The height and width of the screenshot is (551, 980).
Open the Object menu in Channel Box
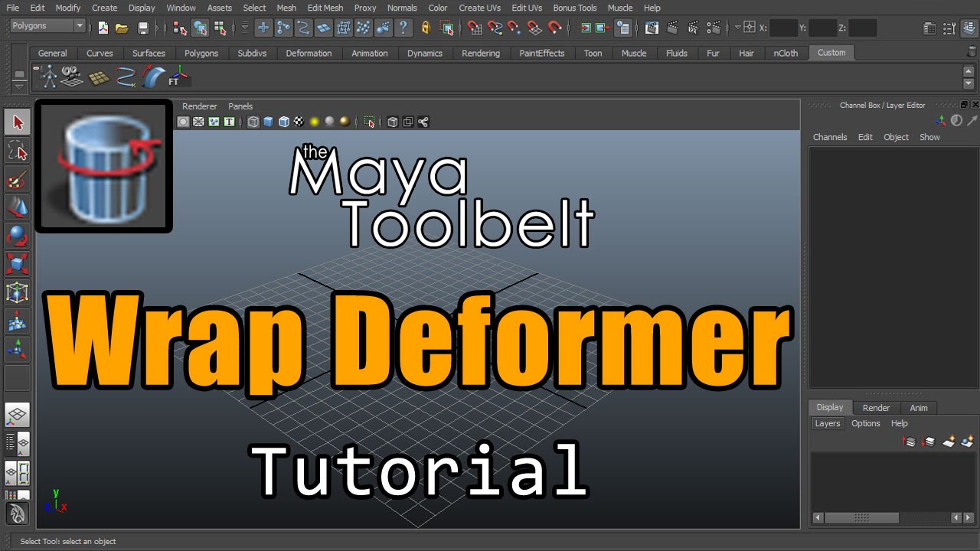tap(896, 137)
